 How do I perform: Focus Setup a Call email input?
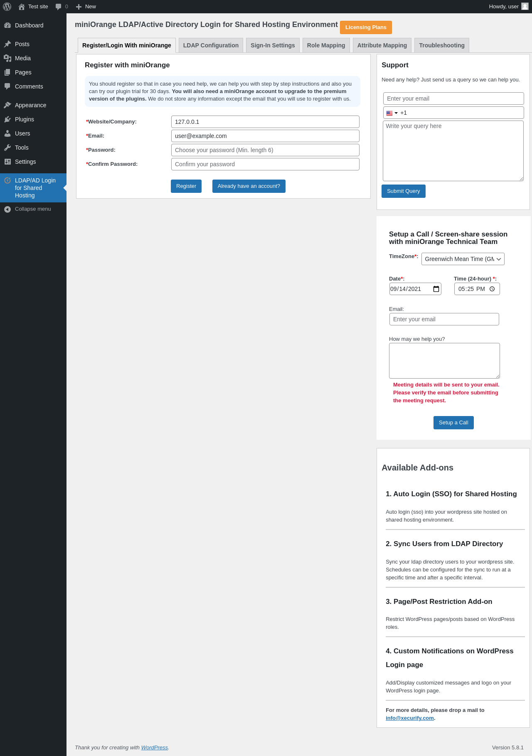click(444, 319)
